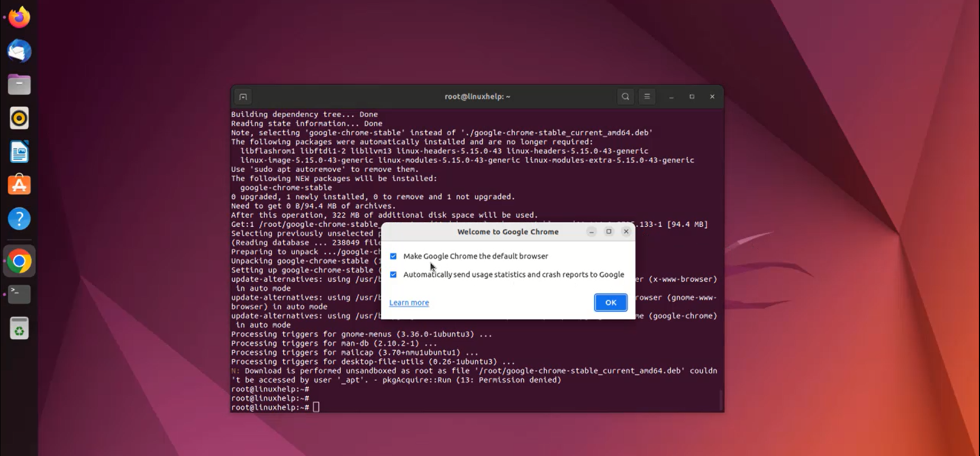Open Ubuntu Software store icon
Image resolution: width=980 pixels, height=456 pixels.
[20, 185]
